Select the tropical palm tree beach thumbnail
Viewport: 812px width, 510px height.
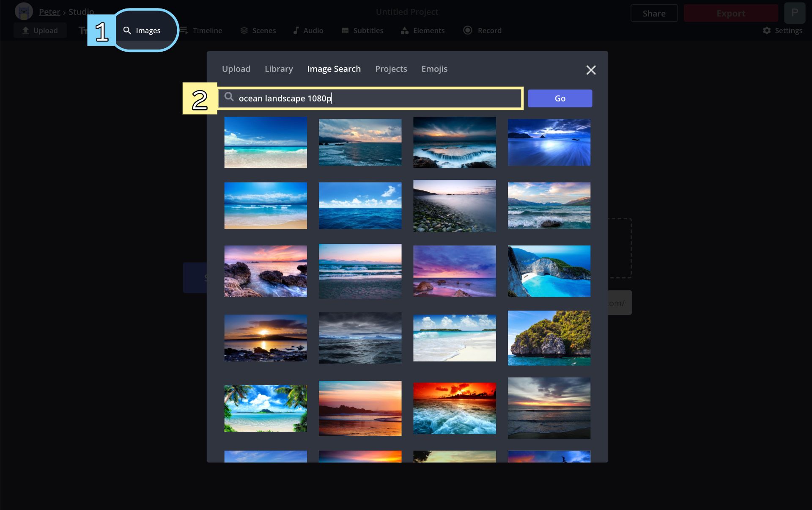click(266, 408)
